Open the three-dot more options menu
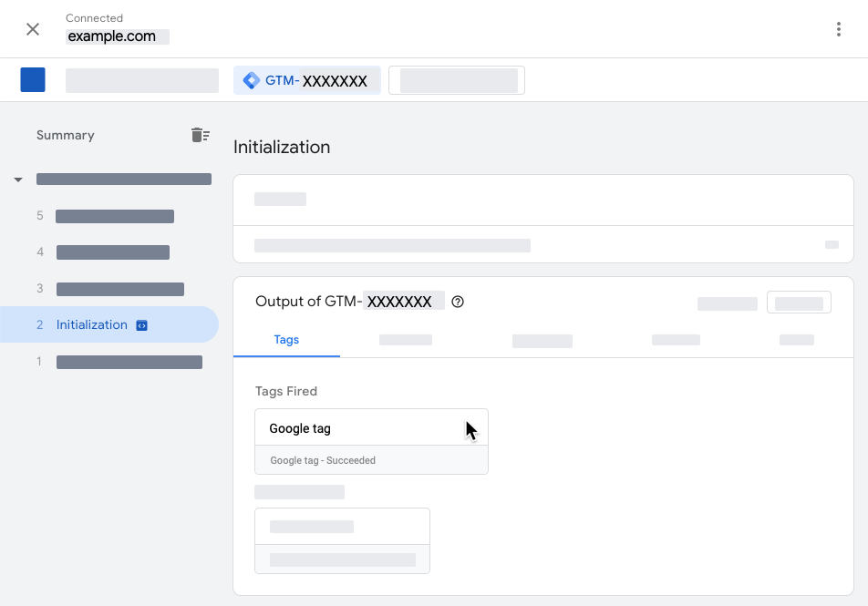Image resolution: width=868 pixels, height=606 pixels. [839, 29]
